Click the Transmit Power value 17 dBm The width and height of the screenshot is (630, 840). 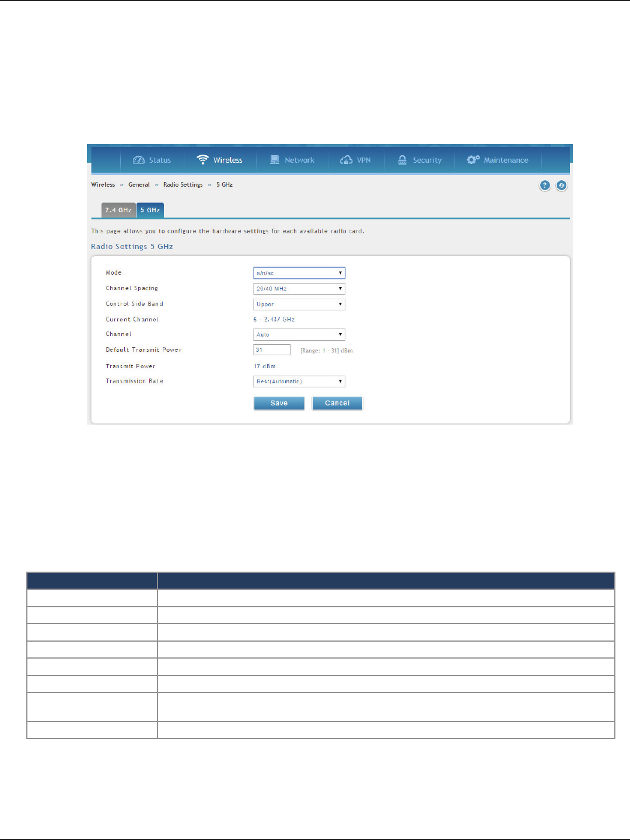coord(264,366)
